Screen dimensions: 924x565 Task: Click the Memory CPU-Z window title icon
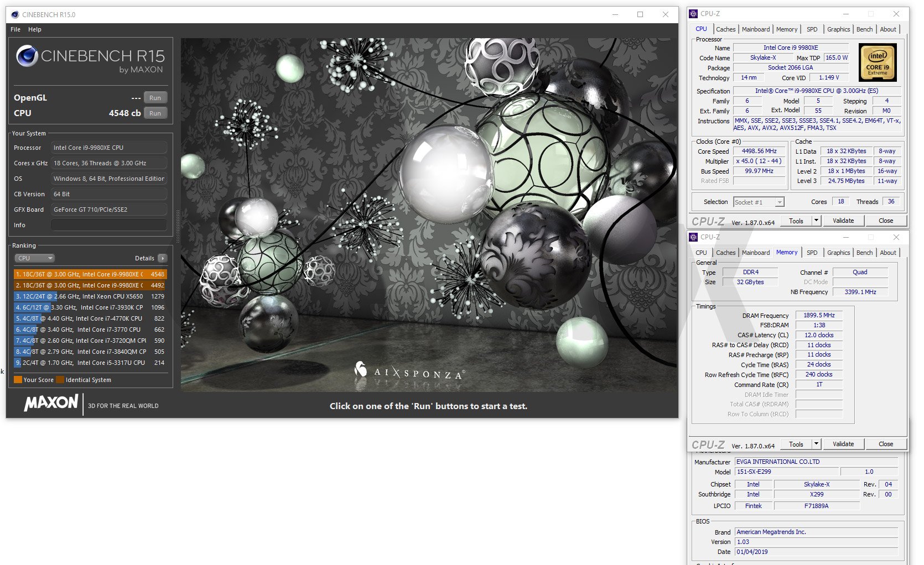point(693,237)
